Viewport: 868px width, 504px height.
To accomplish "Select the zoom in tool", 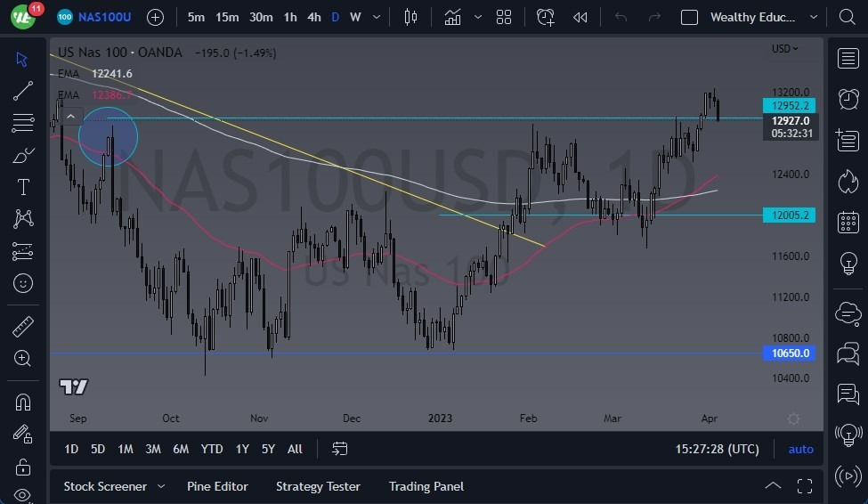I will [22, 358].
